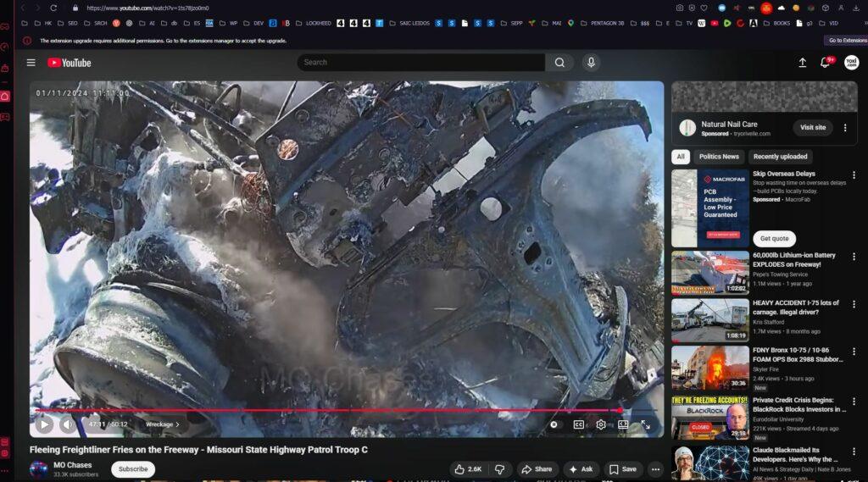Click the search magnifying glass button

pyautogui.click(x=559, y=63)
